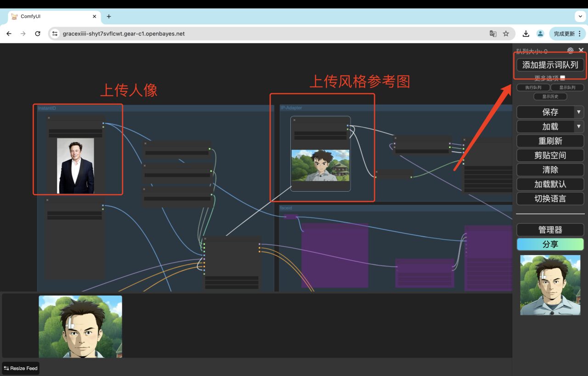Click the generated anime portrait in feed
The width and height of the screenshot is (588, 376).
pyautogui.click(x=80, y=326)
